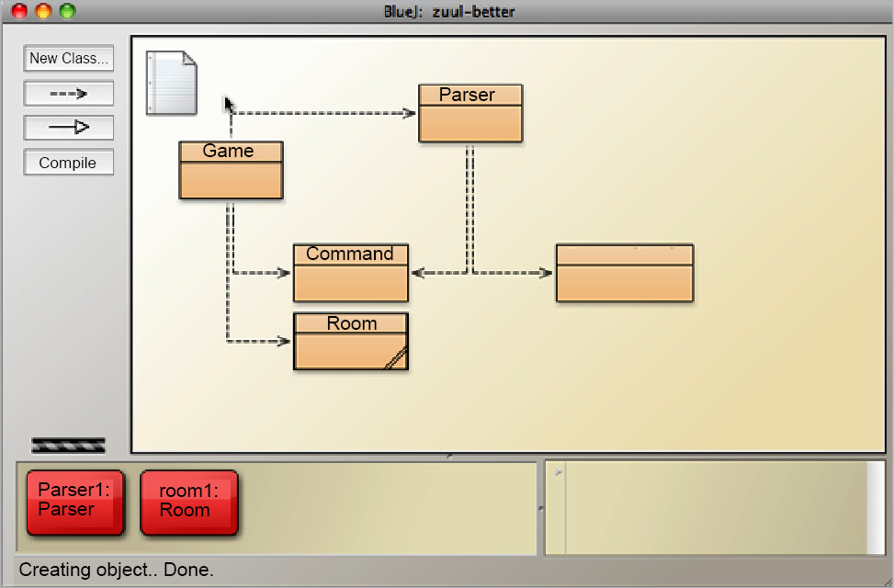Select the Parser class in the diagram

point(470,110)
